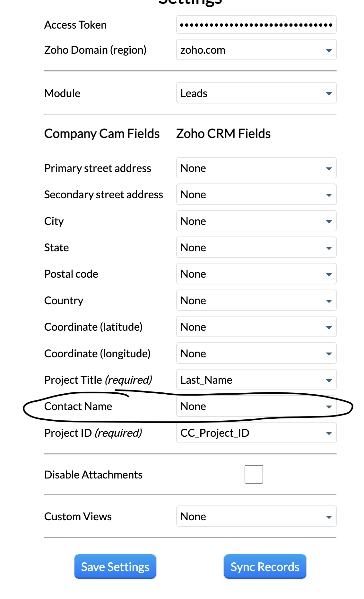Expand the Country field dropdown
Viewport: 364px width, 599px height.
point(256,300)
